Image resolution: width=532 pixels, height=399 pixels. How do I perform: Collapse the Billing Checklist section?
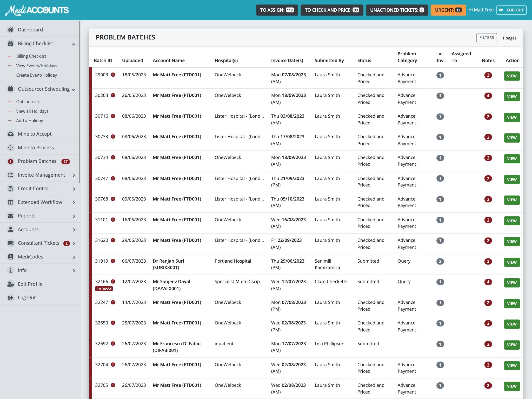tap(74, 44)
